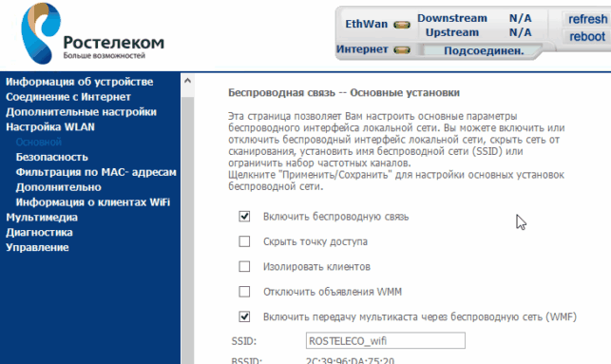Open the Диагностика menu
The image size is (611, 364).
point(39,232)
